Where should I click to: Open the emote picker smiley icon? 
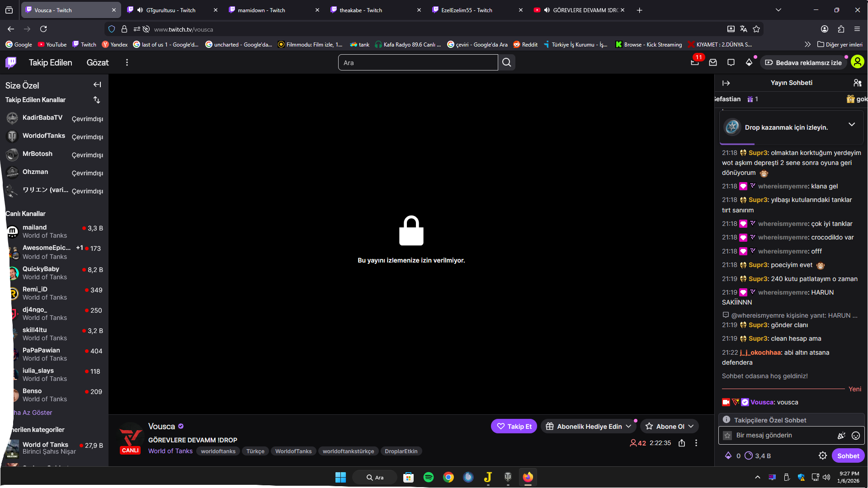click(x=856, y=436)
